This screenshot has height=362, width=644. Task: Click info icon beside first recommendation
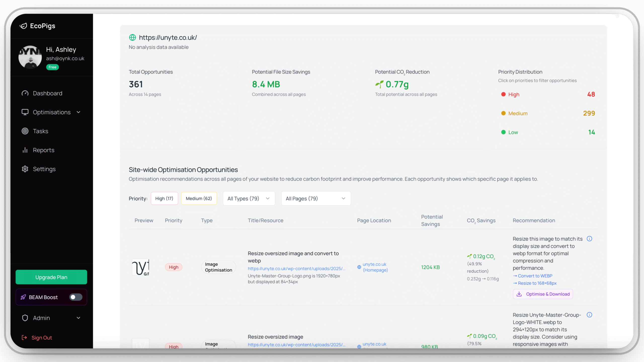(x=589, y=239)
